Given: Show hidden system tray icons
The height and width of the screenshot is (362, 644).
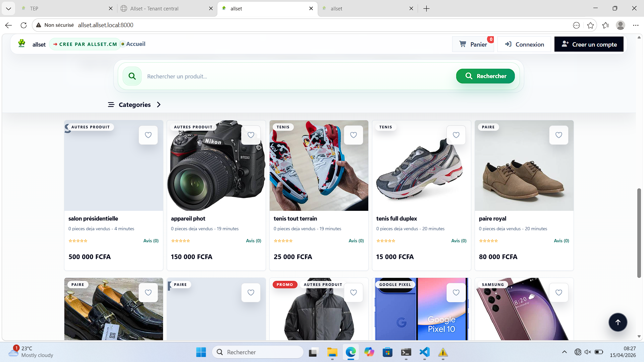Looking at the screenshot, I should 565,352.
